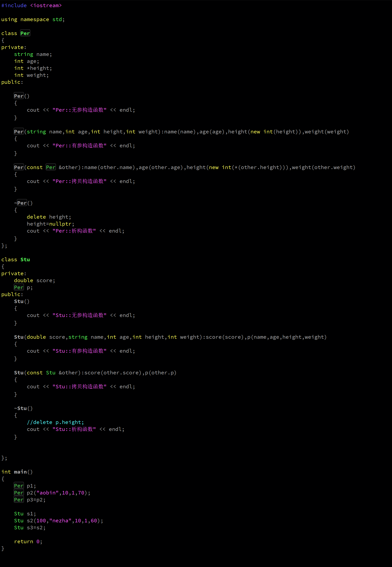392x567 pixels.
Task: Click the 'Per p1;' statement
Action: (x=25, y=486)
